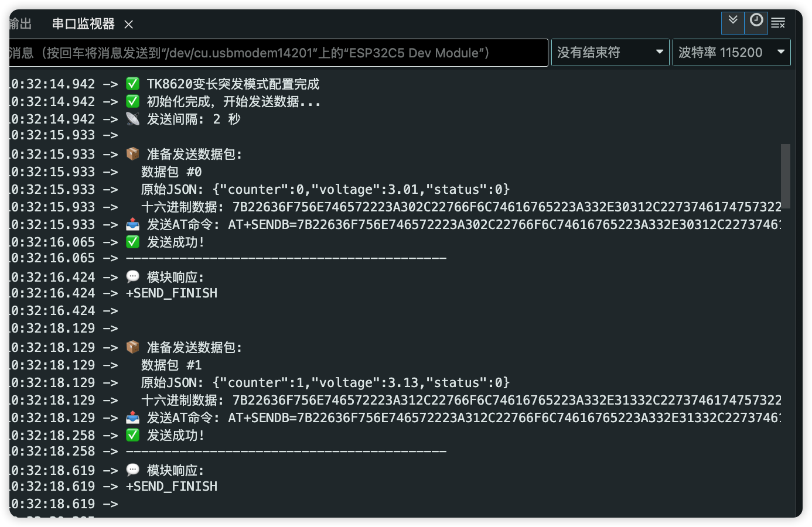812x527 pixels.
Task: Toggle timestamp display with the clock icon
Action: pyautogui.click(x=756, y=23)
